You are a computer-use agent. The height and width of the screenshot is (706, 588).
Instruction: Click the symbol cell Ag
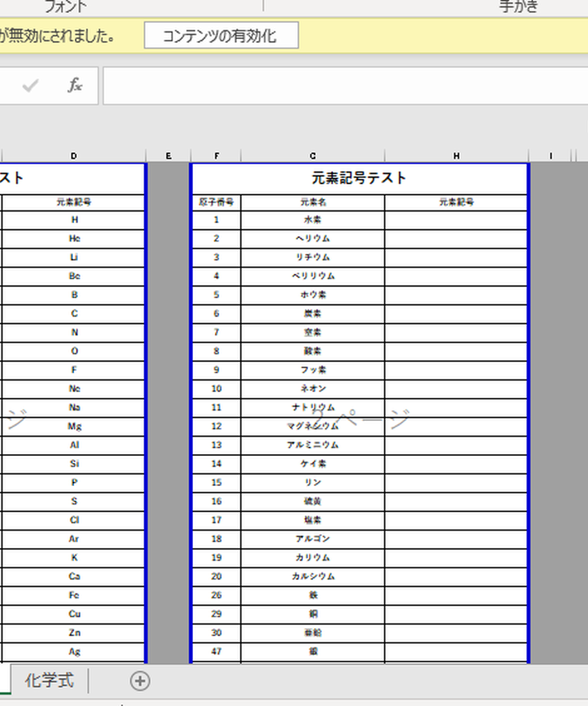click(x=73, y=652)
